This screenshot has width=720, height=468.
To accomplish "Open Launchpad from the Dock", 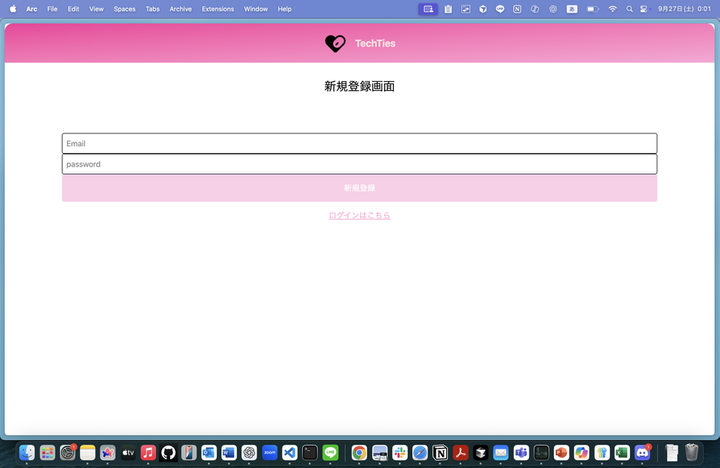I will click(x=47, y=453).
